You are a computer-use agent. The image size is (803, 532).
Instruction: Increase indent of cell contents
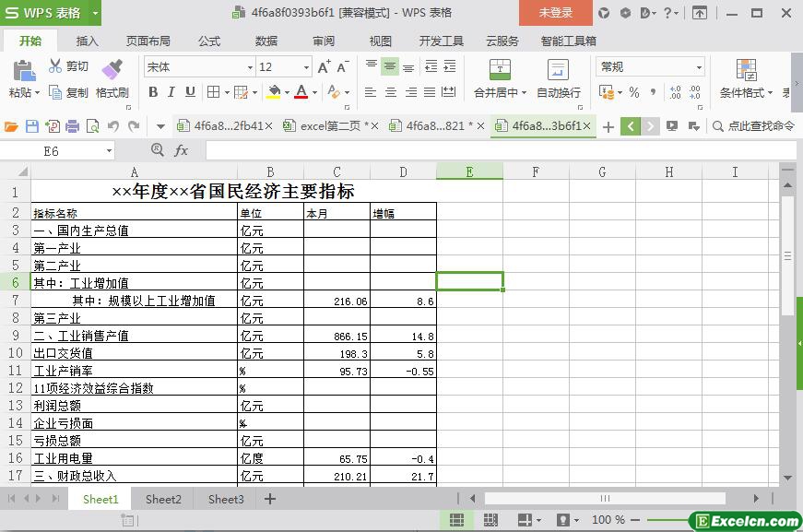(x=450, y=66)
